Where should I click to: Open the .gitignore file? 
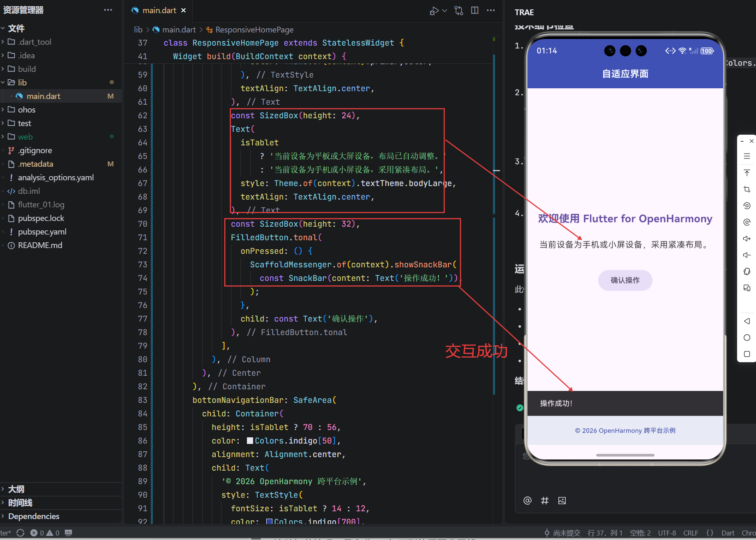[x=35, y=150]
